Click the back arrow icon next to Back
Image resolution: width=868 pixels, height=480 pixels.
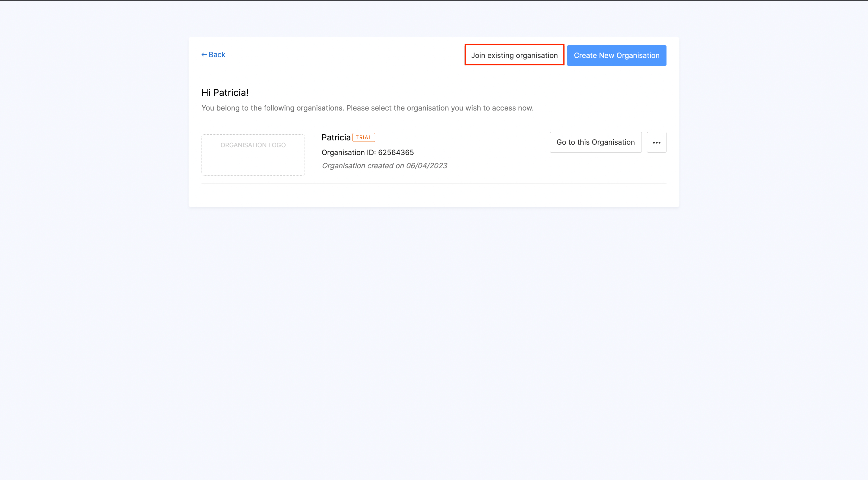(x=204, y=54)
